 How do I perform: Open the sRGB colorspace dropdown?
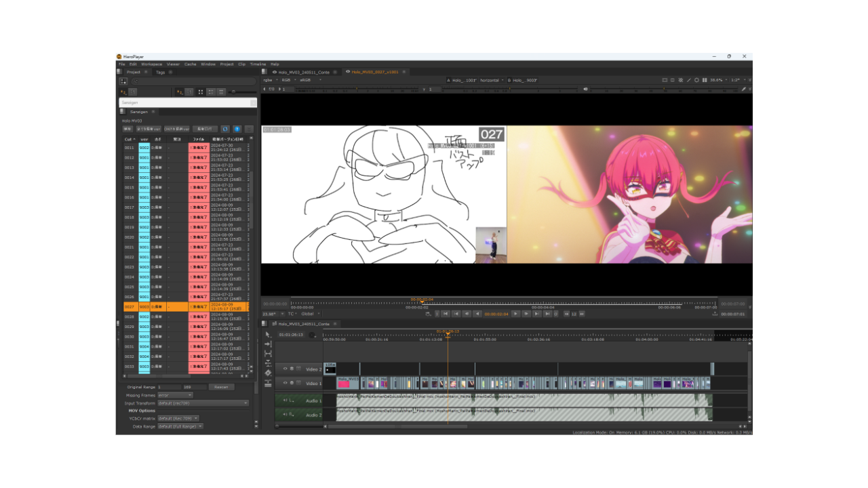pyautogui.click(x=310, y=80)
